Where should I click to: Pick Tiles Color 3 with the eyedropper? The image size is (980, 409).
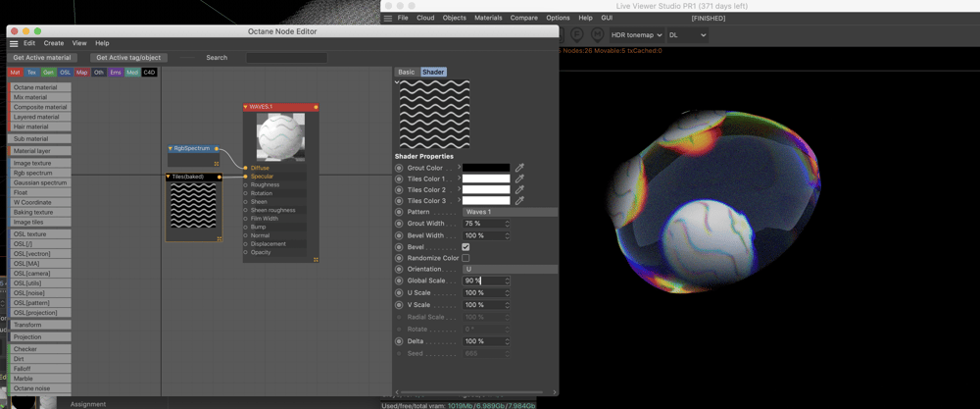coord(518,201)
